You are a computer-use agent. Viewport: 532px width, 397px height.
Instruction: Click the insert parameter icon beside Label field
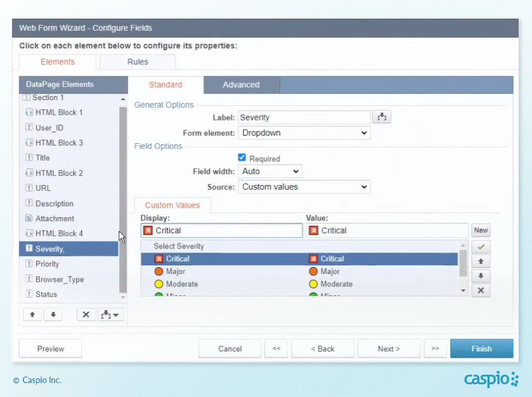(382, 117)
